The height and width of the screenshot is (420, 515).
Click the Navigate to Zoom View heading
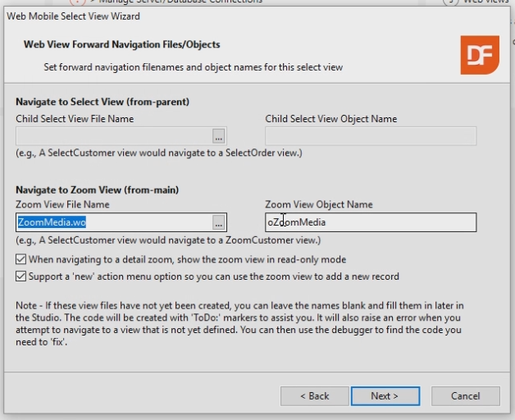point(97,189)
